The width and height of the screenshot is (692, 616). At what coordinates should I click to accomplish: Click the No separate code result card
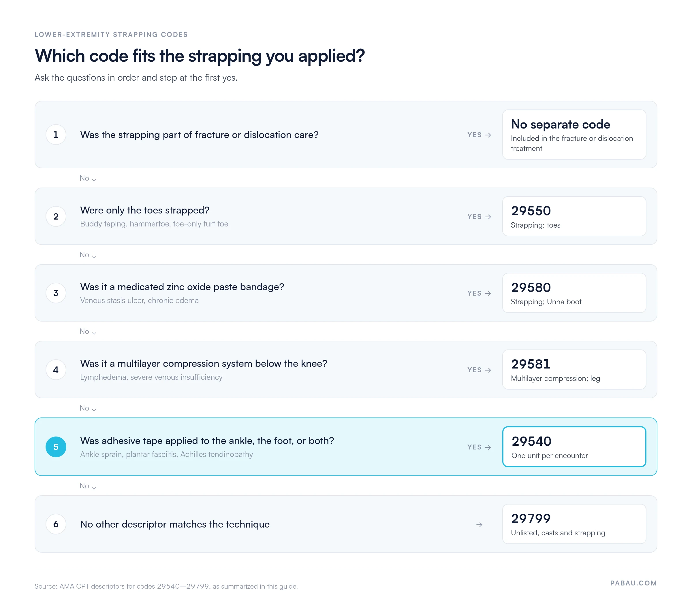click(x=574, y=134)
